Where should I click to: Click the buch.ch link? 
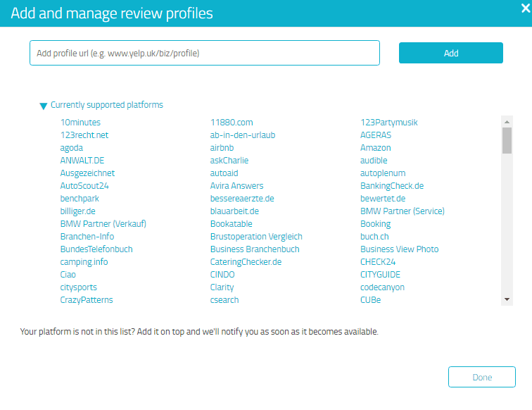374,237
